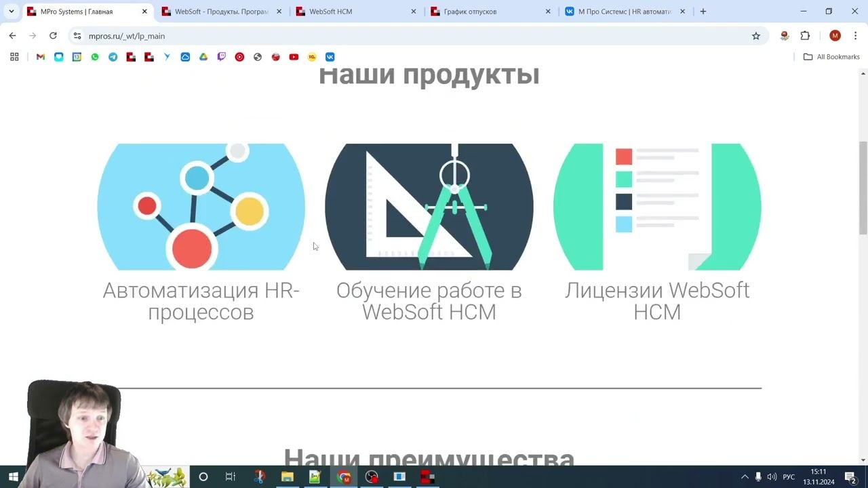Image resolution: width=868 pixels, height=488 pixels.
Task: Open the Snipping tool scissors taskbar icon
Action: [259, 476]
